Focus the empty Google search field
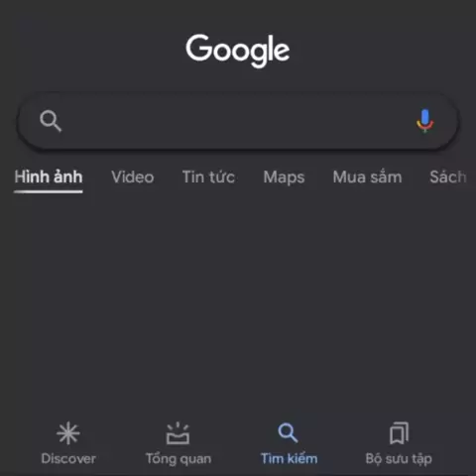The image size is (476, 476). coord(237,121)
